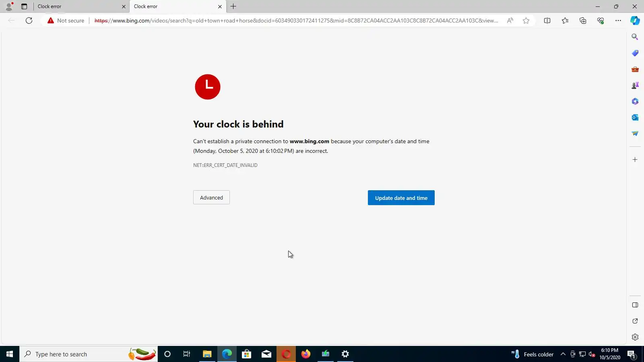The width and height of the screenshot is (644, 362).
Task: Hide the sidebar panel toggle
Action: click(635, 305)
